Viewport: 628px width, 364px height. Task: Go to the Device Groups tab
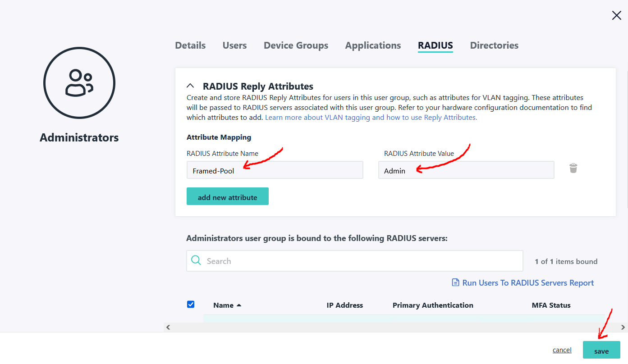point(296,45)
